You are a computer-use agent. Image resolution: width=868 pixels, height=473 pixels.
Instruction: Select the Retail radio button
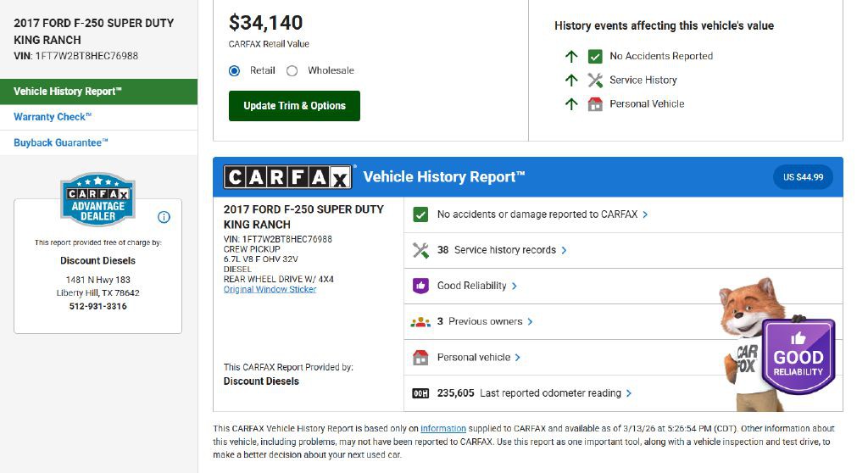click(235, 70)
